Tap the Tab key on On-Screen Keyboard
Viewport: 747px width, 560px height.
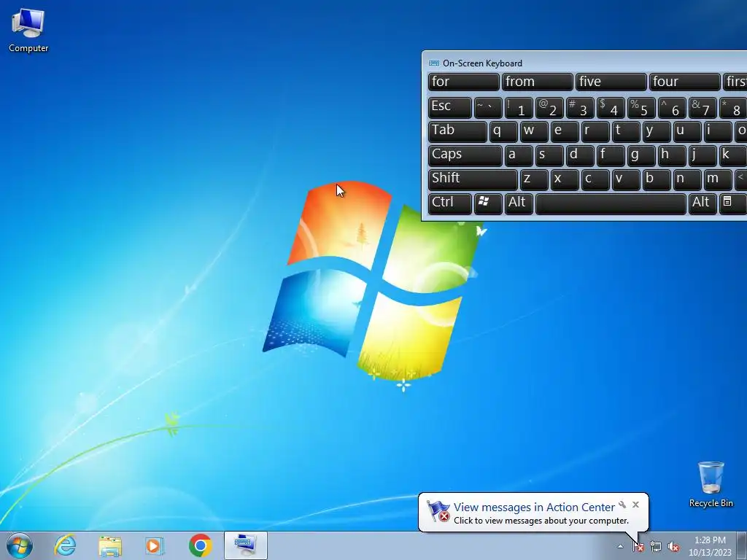point(457,132)
